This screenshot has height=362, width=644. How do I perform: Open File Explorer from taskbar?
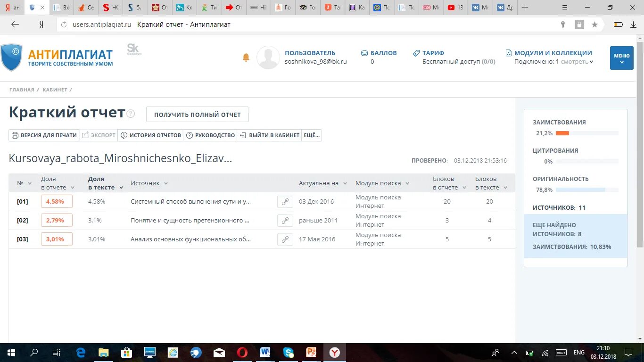103,353
